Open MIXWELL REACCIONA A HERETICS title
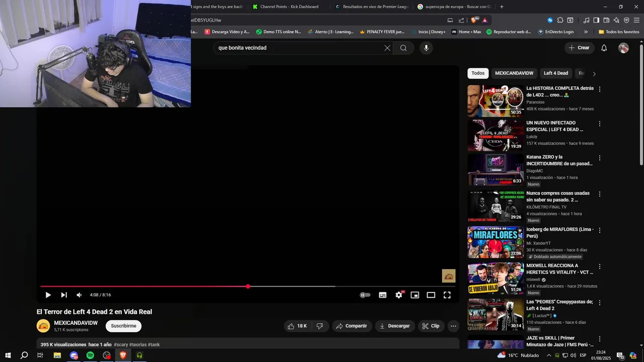Viewport: 644px width, 362px height. (559, 269)
